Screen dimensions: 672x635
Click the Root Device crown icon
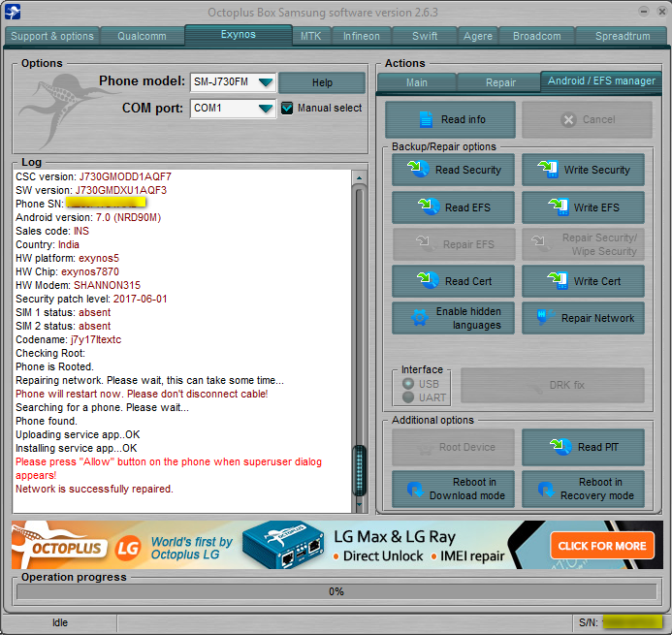coord(425,448)
